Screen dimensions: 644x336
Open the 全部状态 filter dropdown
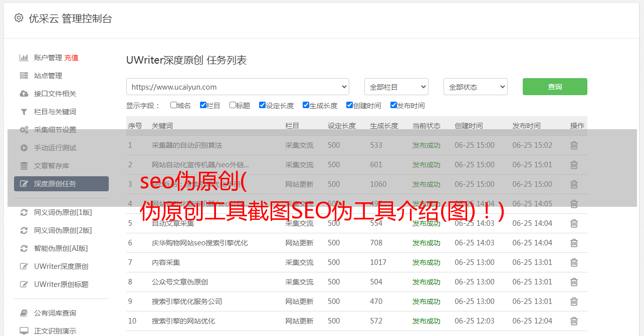[475, 87]
